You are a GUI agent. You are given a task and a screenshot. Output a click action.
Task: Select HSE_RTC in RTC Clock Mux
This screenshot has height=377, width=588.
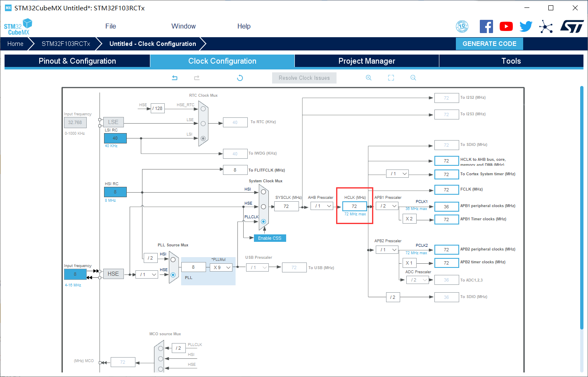click(x=203, y=109)
